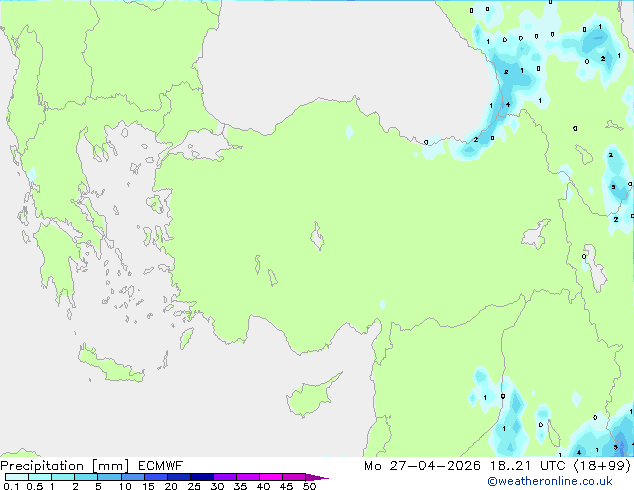Pick the 45–50 mm legend swatch

click(294, 477)
